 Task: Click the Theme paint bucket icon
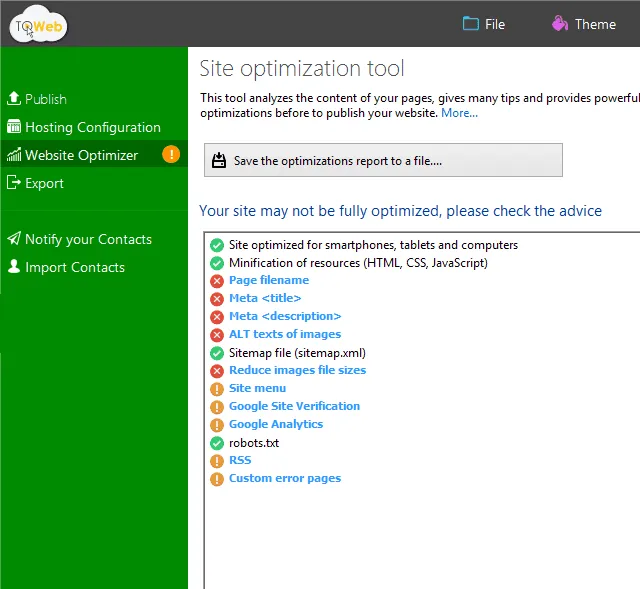click(x=559, y=24)
